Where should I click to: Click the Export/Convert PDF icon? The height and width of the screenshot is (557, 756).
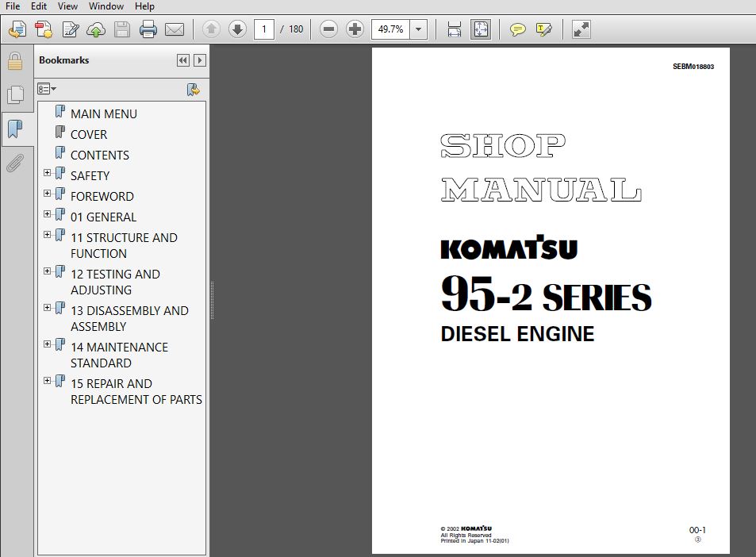coord(17,29)
